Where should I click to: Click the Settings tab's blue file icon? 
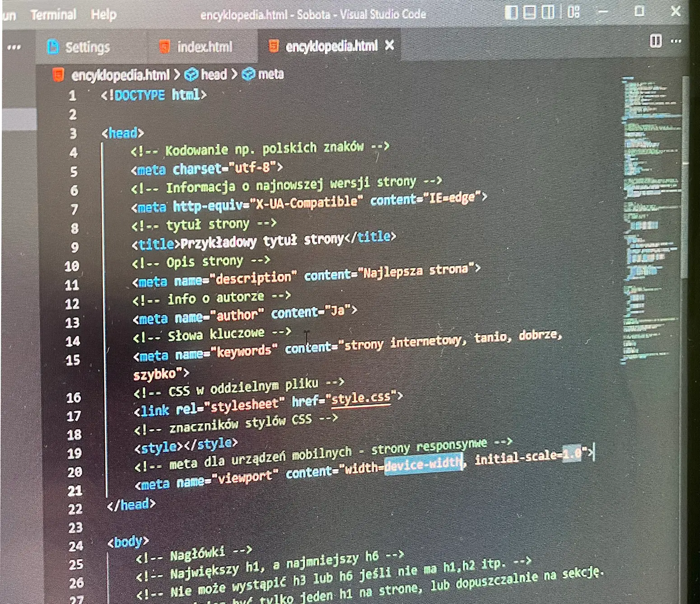pos(53,46)
